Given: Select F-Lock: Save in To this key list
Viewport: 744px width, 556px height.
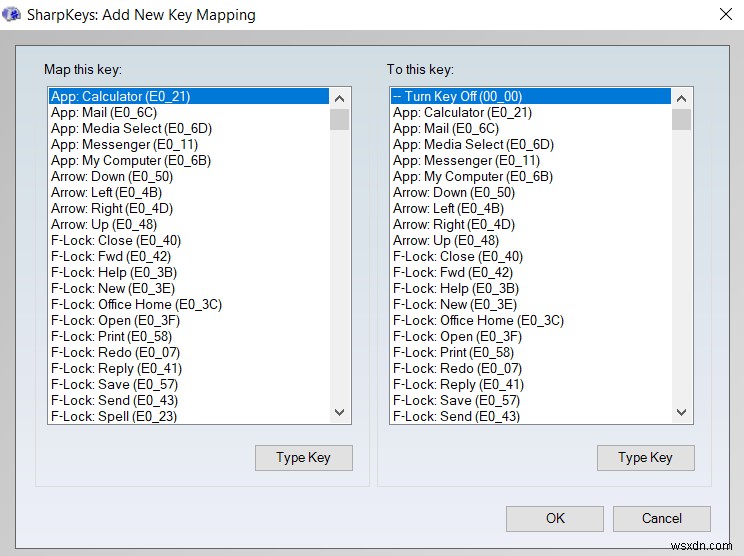Looking at the screenshot, I should (x=531, y=400).
